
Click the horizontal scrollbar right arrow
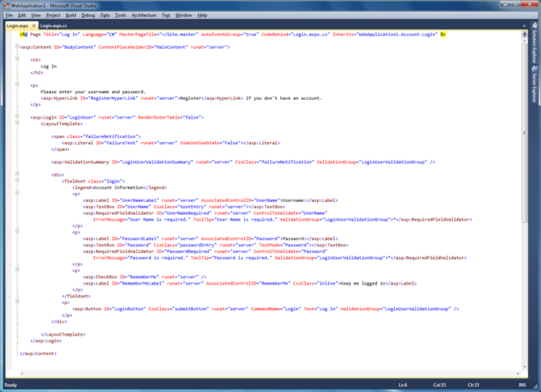[x=518, y=373]
